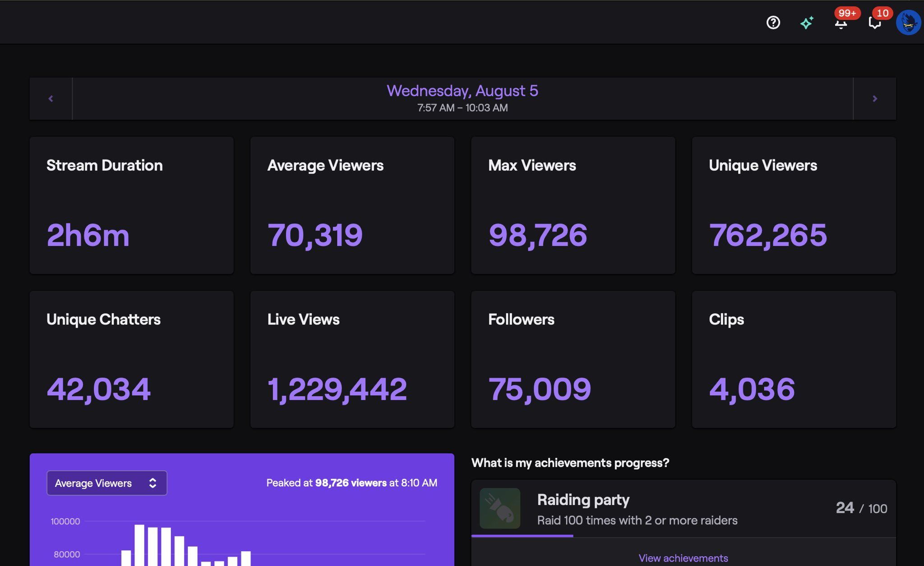Select the Followers stat card
The width and height of the screenshot is (924, 566).
tap(573, 359)
